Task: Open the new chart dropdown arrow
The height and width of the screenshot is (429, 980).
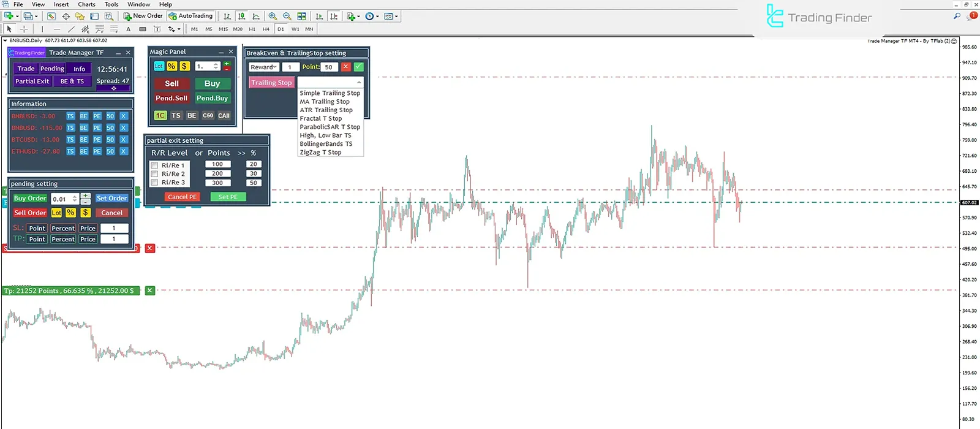Action: (17, 17)
